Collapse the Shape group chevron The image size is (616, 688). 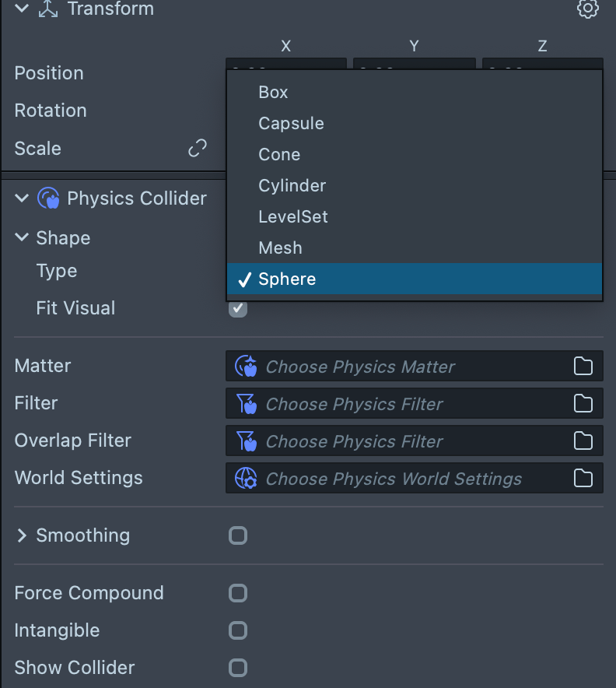22,238
